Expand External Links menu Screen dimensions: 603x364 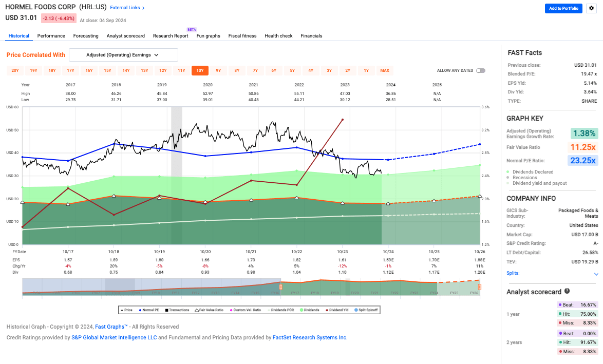tap(127, 8)
